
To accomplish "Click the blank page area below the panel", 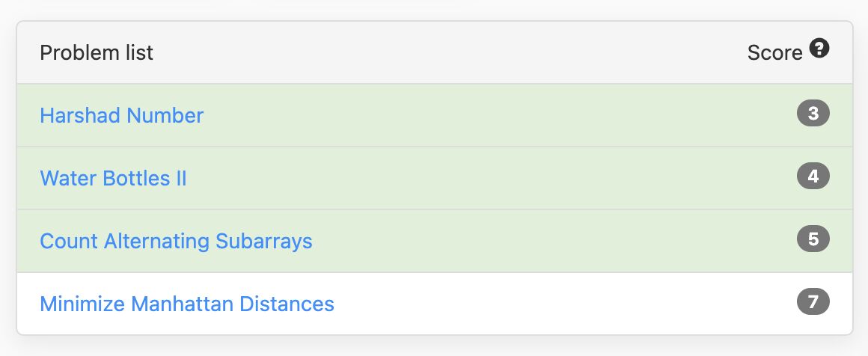I will (x=434, y=346).
